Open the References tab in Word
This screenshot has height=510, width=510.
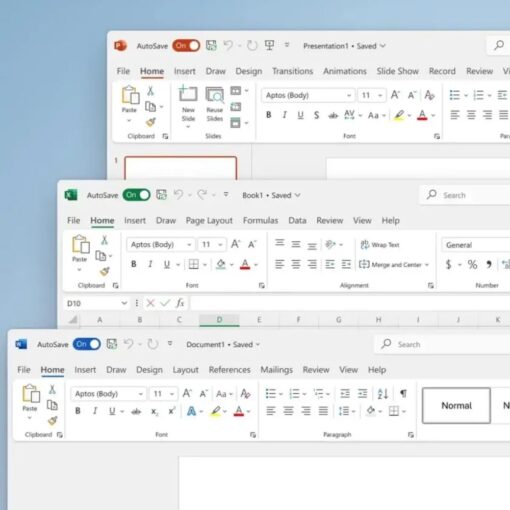point(229,370)
